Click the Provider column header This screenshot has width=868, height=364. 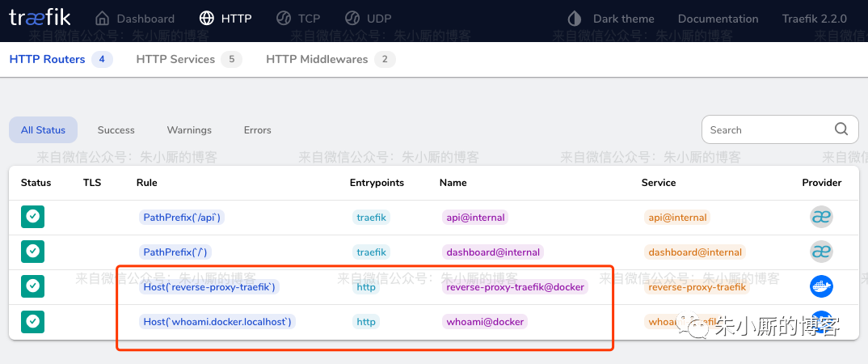pyautogui.click(x=821, y=182)
